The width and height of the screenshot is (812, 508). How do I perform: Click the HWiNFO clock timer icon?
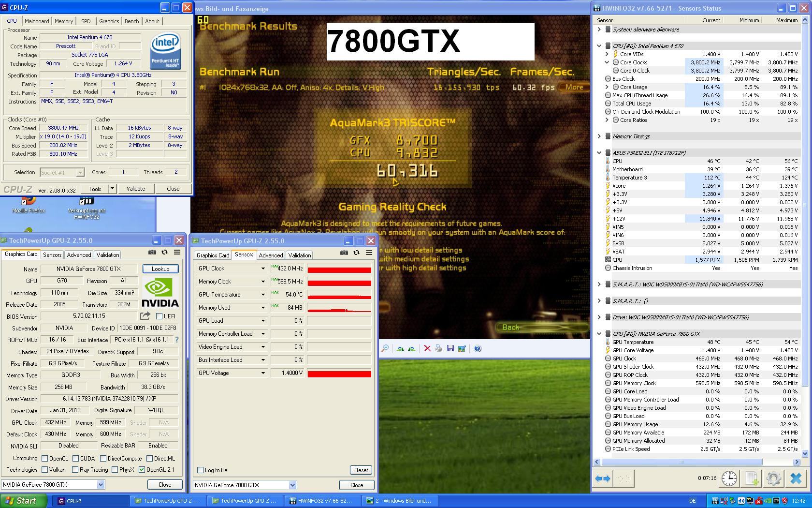[x=729, y=478]
